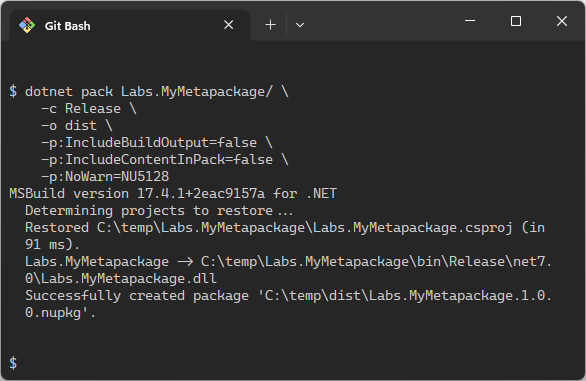The image size is (586, 381).
Task: Click the 'dotnet pack Labs.MyMetapackage/' command text
Action: [x=149, y=92]
